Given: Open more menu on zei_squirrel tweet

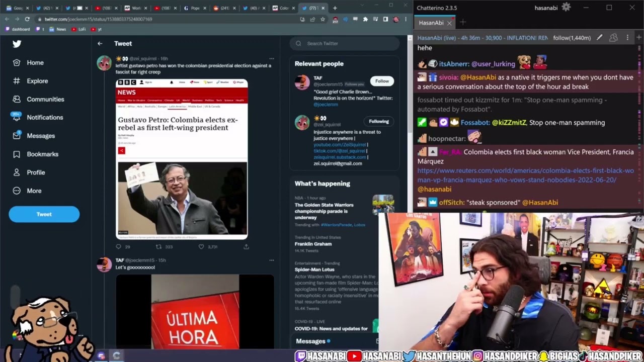Looking at the screenshot, I should [272, 59].
